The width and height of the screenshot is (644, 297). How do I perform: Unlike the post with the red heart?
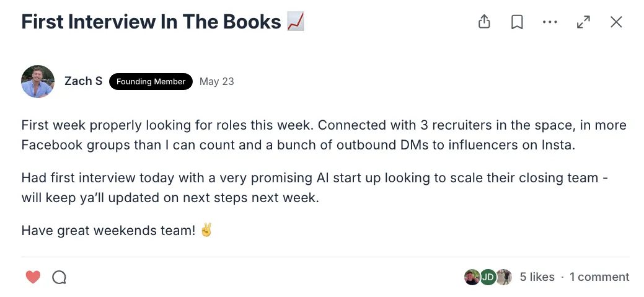click(x=33, y=277)
